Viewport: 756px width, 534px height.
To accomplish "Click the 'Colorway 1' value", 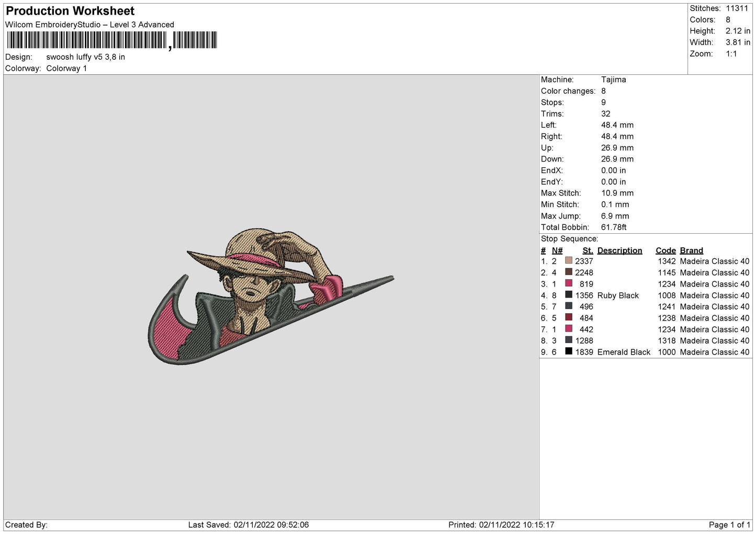I will [x=66, y=69].
